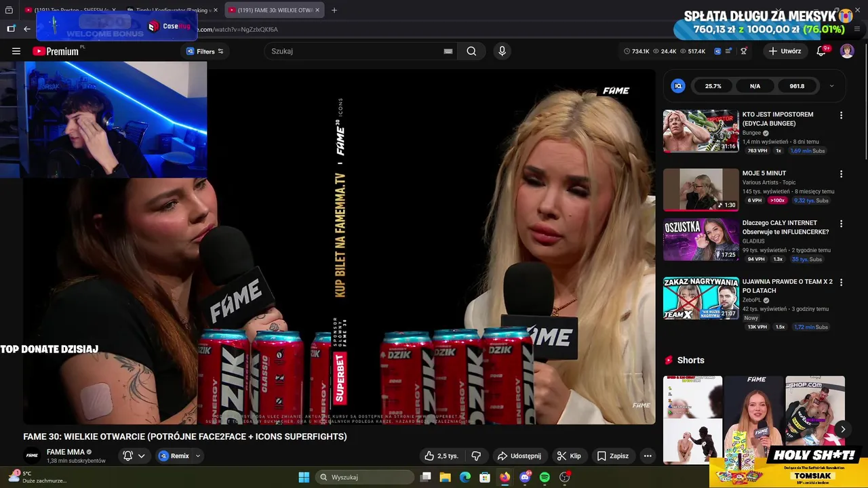Screen dimensions: 868x488
Task: Click the Windows taskbar Wyszukaj search box
Action: [x=366, y=477]
